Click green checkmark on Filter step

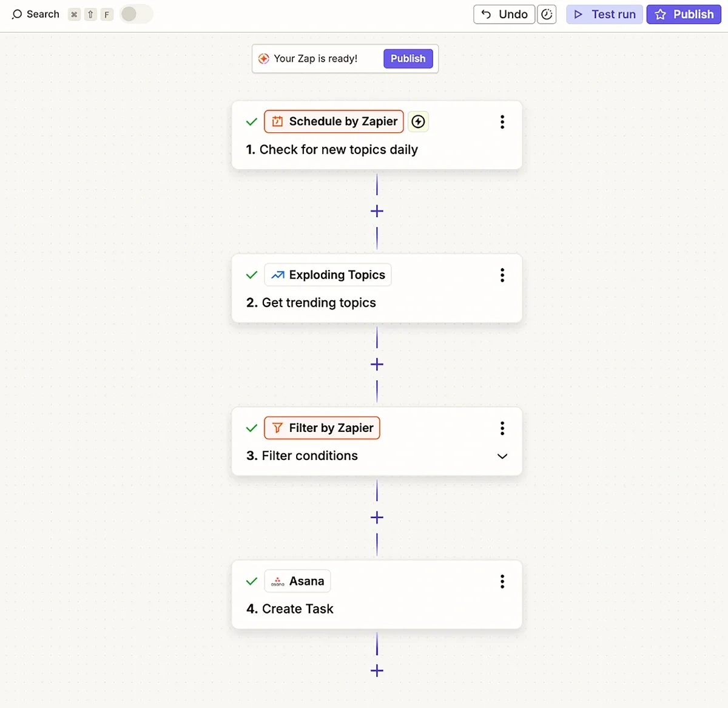point(252,428)
